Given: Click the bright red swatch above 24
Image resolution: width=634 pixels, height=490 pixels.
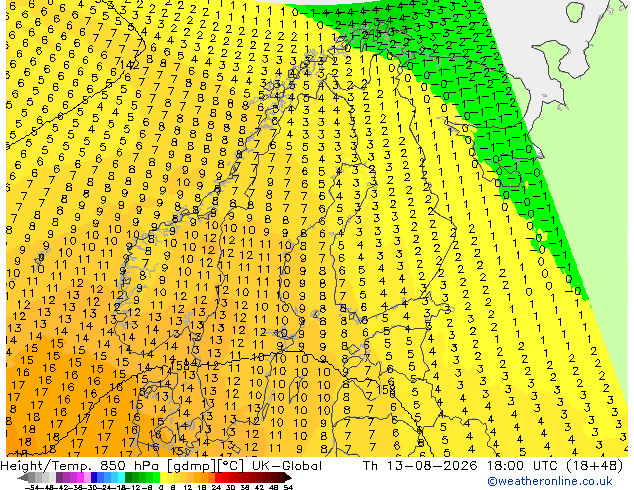Looking at the screenshot, I should click(x=218, y=477).
